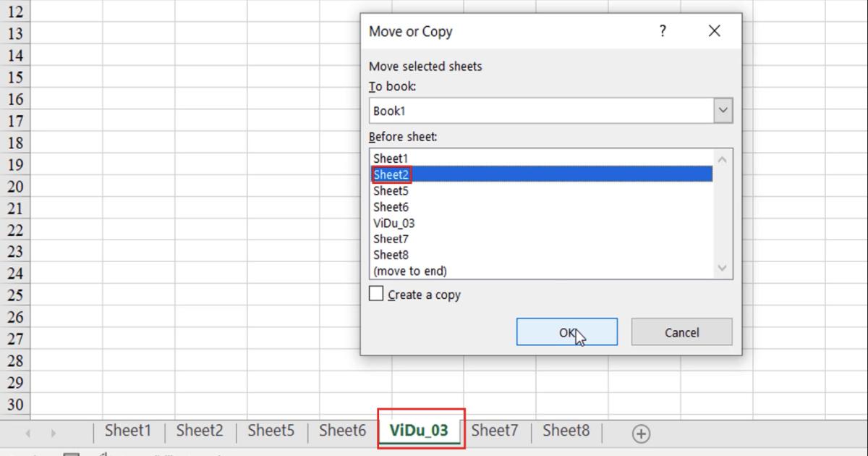Enable the Create a copy checkbox
This screenshot has width=868, height=456.
(x=375, y=294)
